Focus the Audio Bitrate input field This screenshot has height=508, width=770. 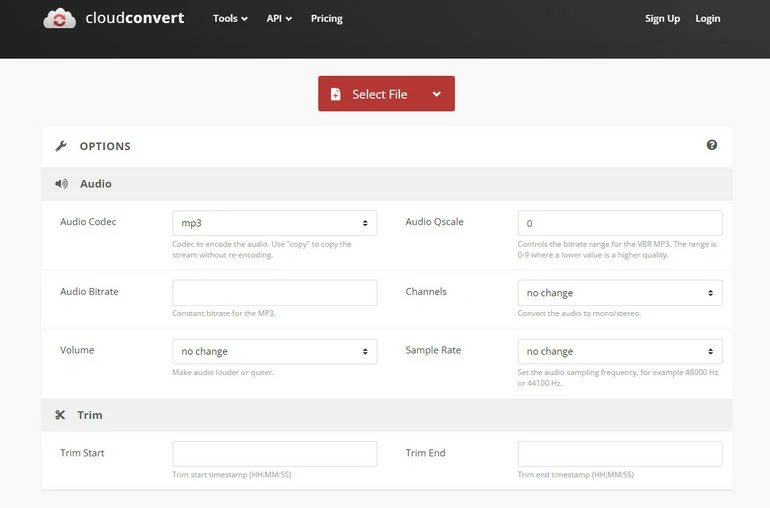(x=275, y=293)
